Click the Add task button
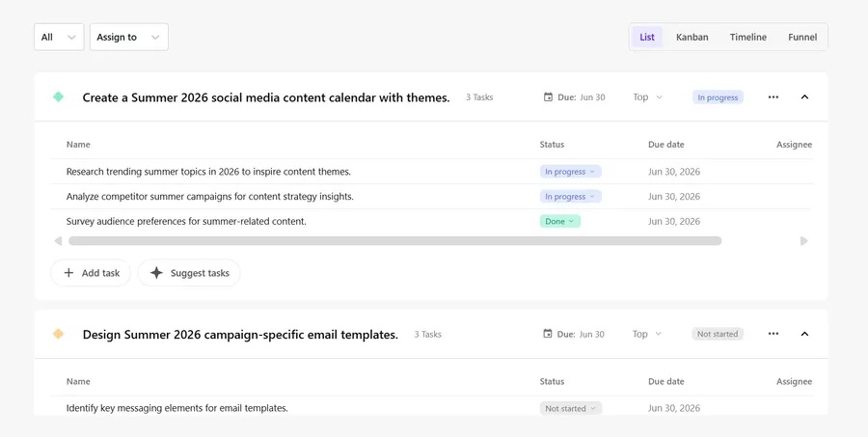This screenshot has width=868, height=437. pyautogui.click(x=91, y=273)
